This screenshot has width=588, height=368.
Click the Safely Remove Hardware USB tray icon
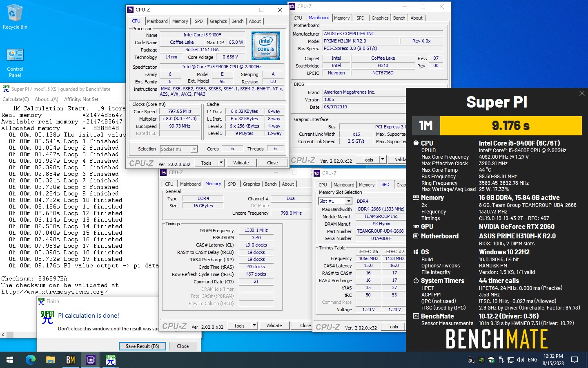point(501,360)
